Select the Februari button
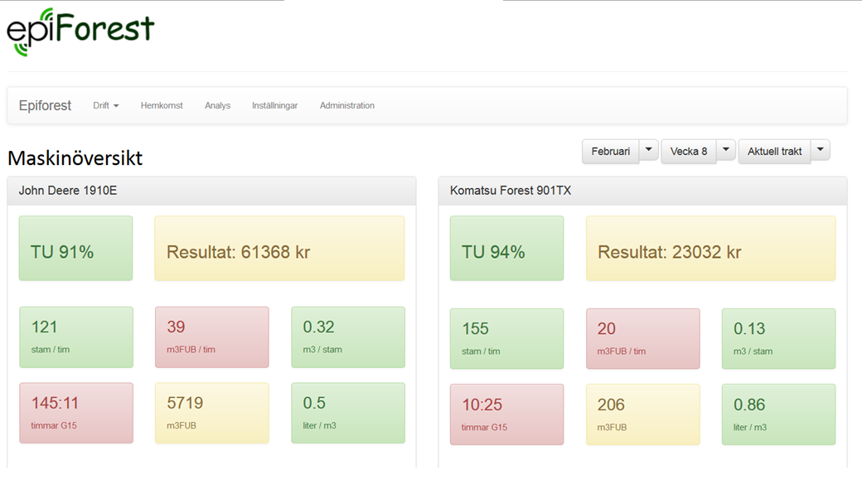 click(611, 151)
